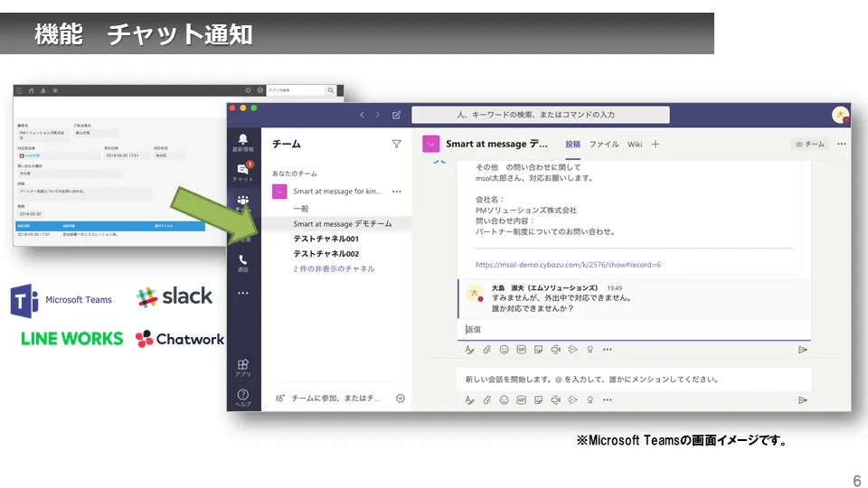Open more options for Smart at message team
The height and width of the screenshot is (488, 868).
tap(396, 192)
